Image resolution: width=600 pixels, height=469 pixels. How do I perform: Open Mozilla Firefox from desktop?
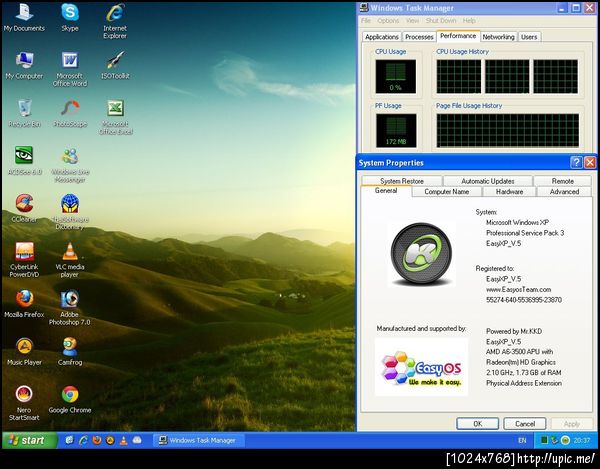24,303
